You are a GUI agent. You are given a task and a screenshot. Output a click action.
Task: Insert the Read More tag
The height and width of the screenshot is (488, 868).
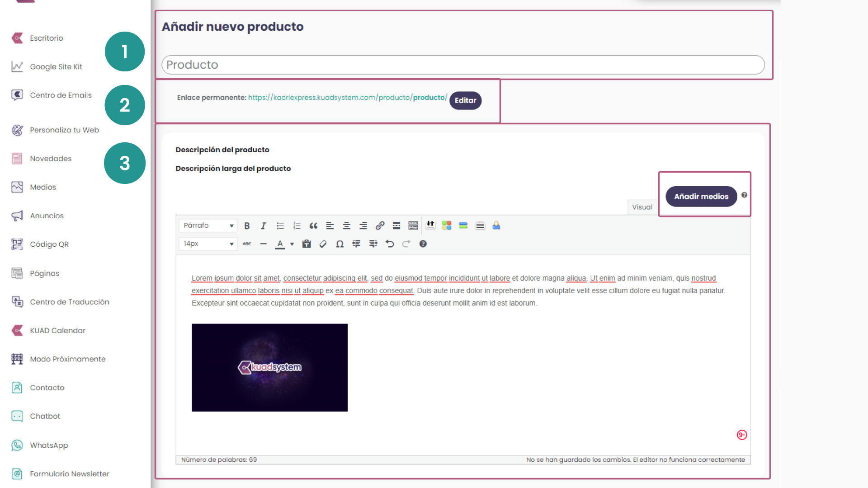coord(396,225)
